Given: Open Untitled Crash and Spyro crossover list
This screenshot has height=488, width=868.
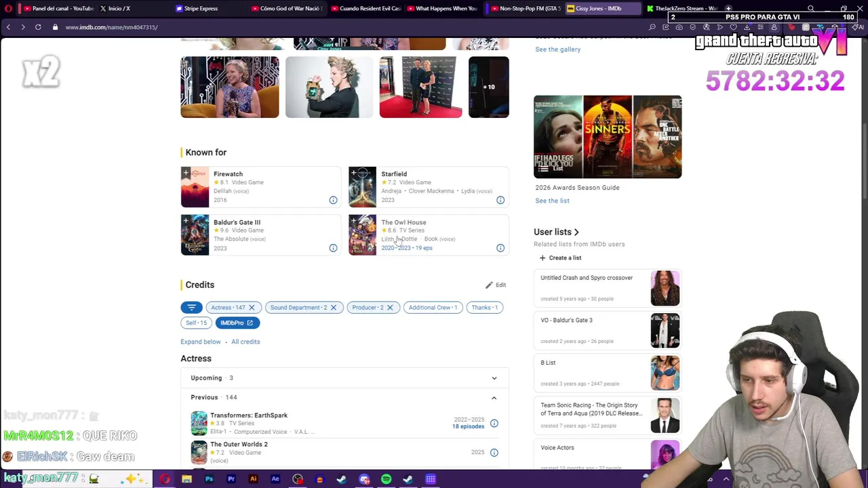Looking at the screenshot, I should click(608, 287).
